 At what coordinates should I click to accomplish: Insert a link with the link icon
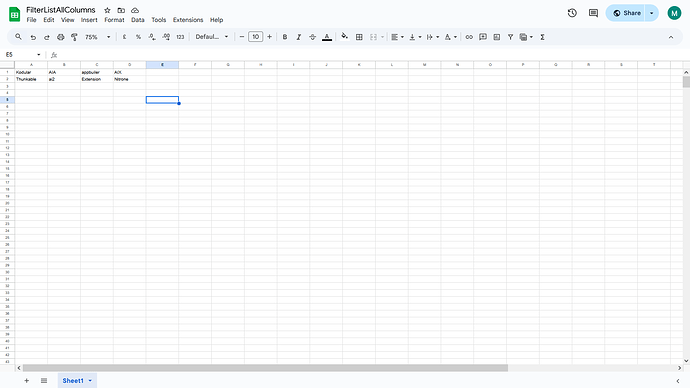coord(469,37)
